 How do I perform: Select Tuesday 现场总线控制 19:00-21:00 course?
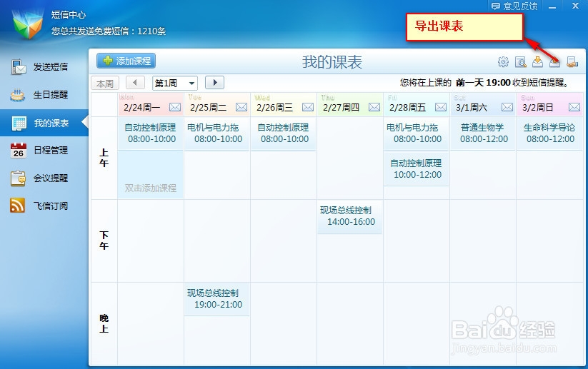click(216, 299)
